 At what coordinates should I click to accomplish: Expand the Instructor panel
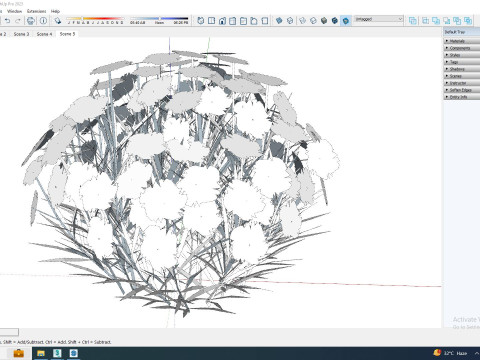pos(462,83)
